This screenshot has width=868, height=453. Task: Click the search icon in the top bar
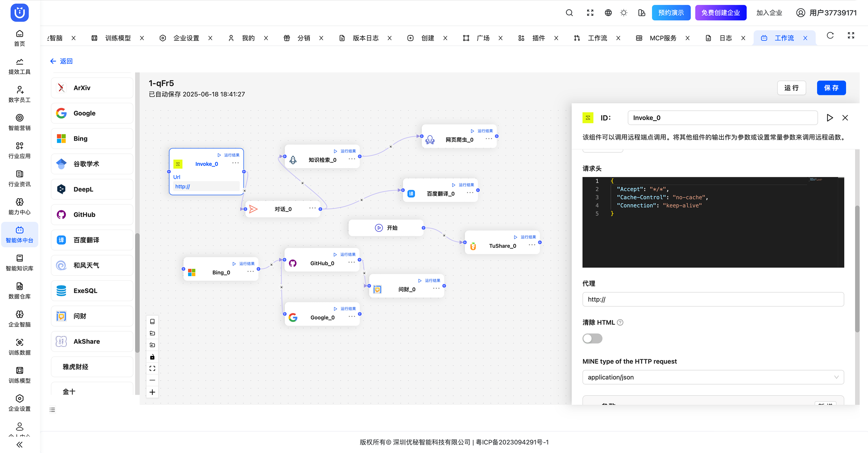tap(569, 13)
